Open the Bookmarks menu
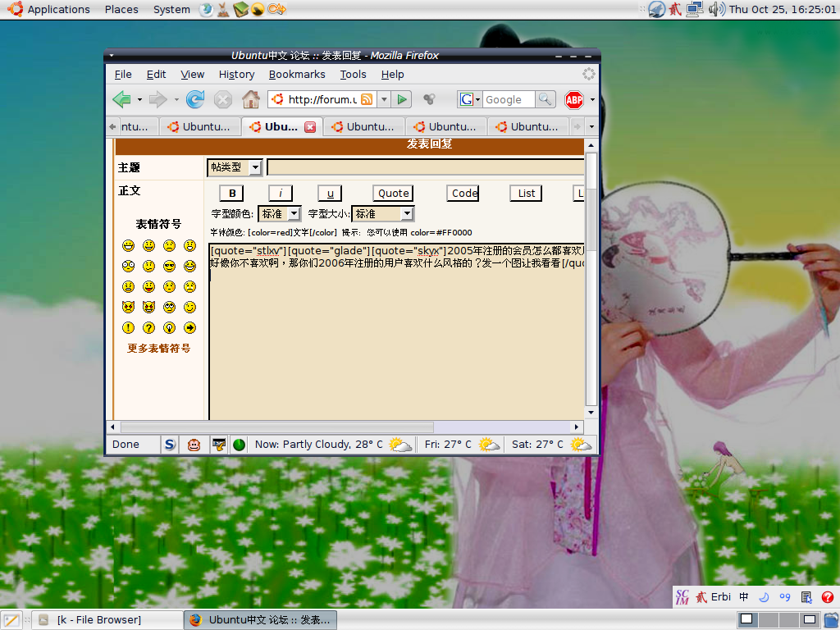This screenshot has width=840, height=630. click(x=297, y=75)
